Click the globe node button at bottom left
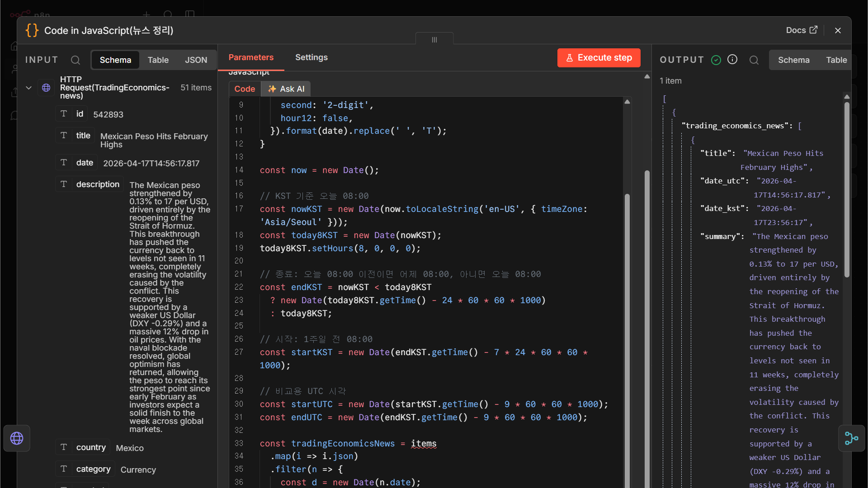Image resolution: width=868 pixels, height=488 pixels. pyautogui.click(x=17, y=438)
